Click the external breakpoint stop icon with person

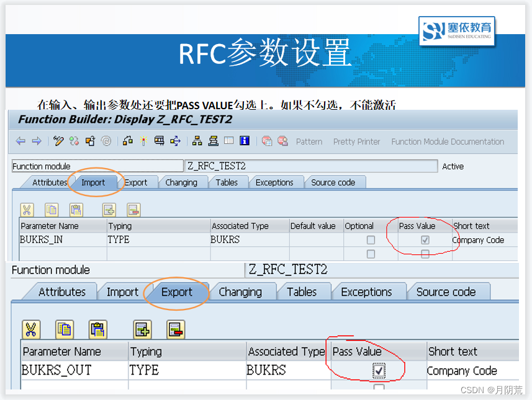click(x=282, y=141)
